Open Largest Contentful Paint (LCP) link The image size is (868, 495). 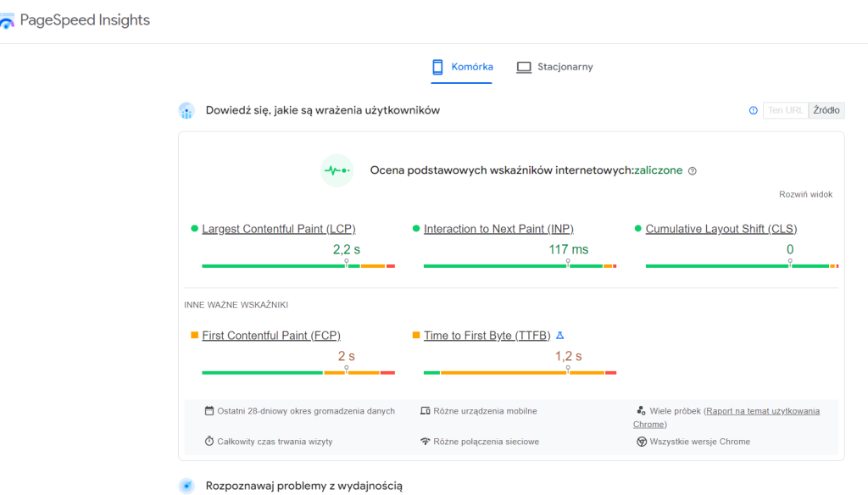pos(278,229)
